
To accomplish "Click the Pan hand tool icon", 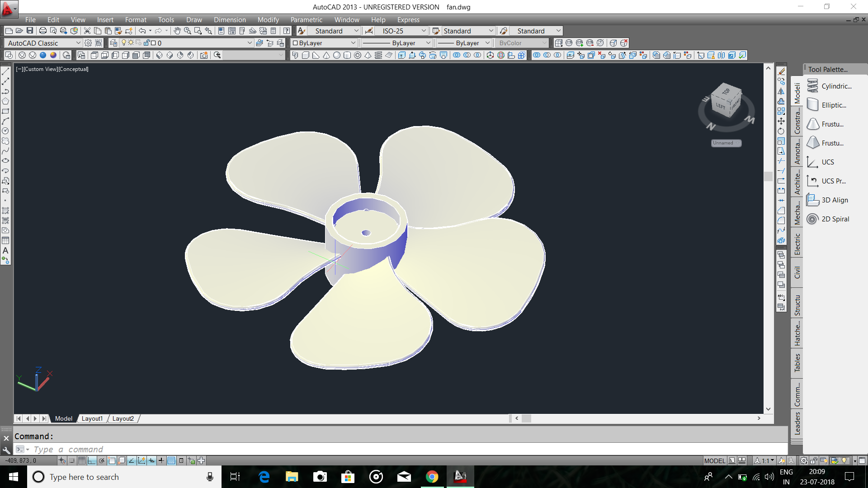I will [x=177, y=31].
